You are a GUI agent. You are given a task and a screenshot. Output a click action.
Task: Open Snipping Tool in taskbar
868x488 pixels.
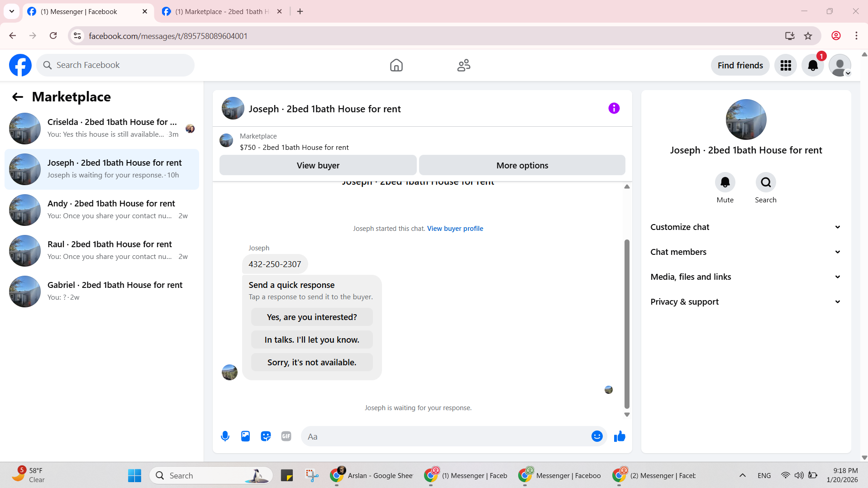click(x=312, y=475)
